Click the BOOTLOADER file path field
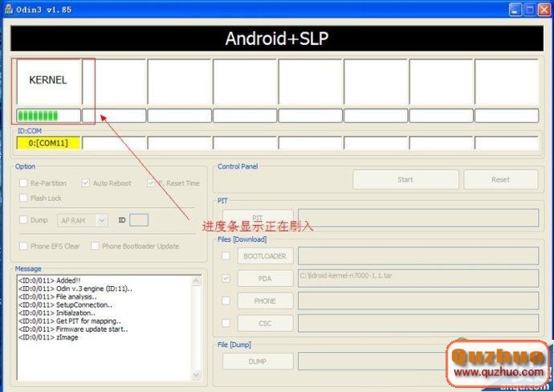This screenshot has width=554, height=392. point(418,255)
